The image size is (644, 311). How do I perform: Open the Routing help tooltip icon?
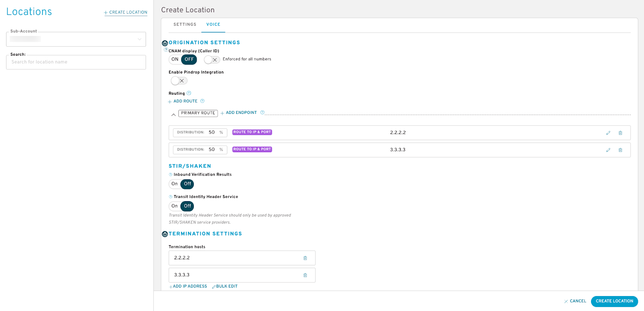[x=189, y=93]
